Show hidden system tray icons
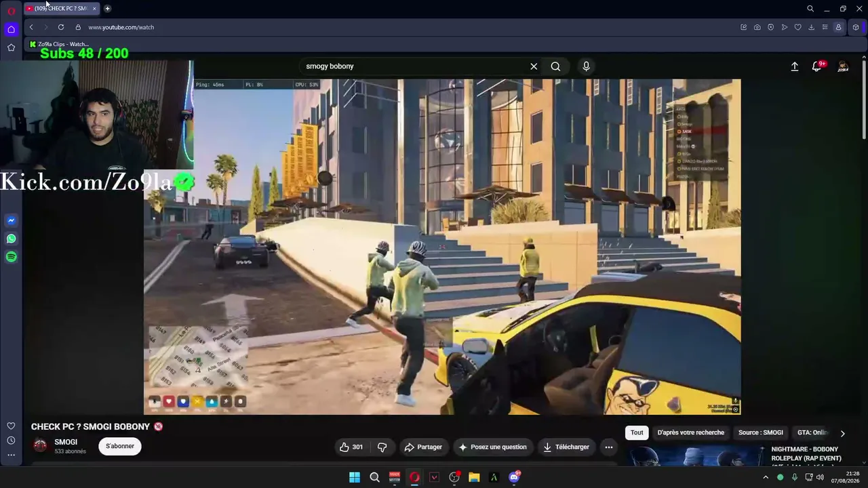Screen dimensions: 868x488 point(766,477)
